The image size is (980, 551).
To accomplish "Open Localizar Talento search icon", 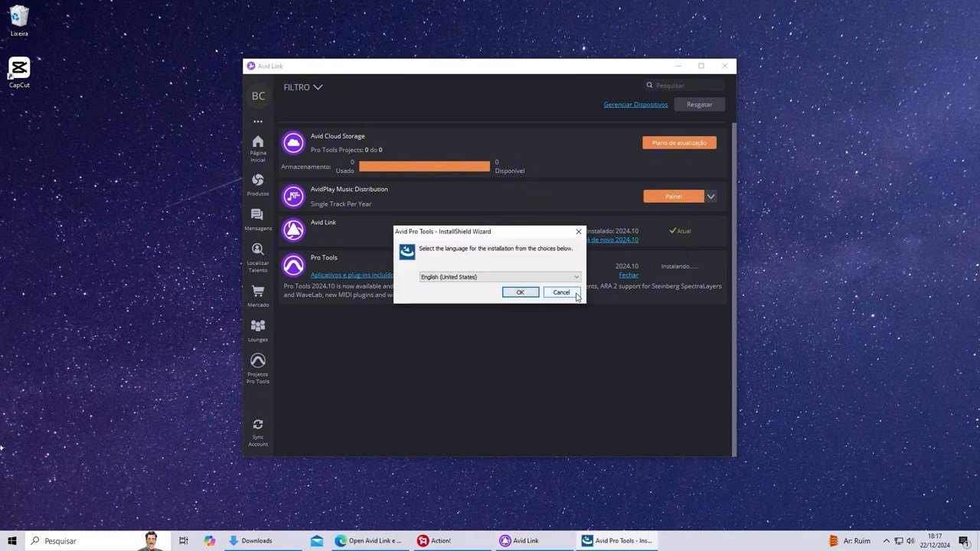I will click(x=258, y=249).
